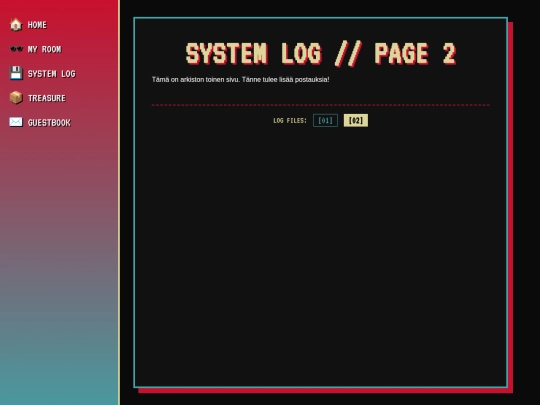Click the sunglasses icon beside MY ROOM

tap(16, 49)
